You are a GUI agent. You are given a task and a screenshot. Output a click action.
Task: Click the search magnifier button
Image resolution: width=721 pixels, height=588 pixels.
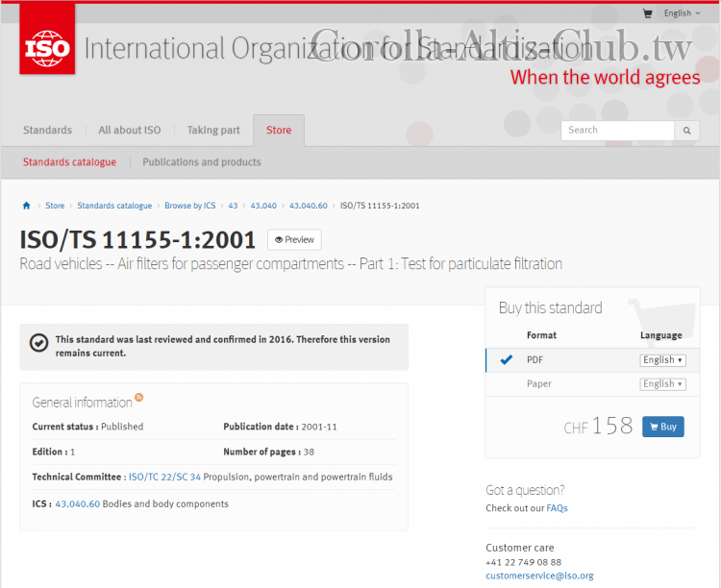point(687,131)
